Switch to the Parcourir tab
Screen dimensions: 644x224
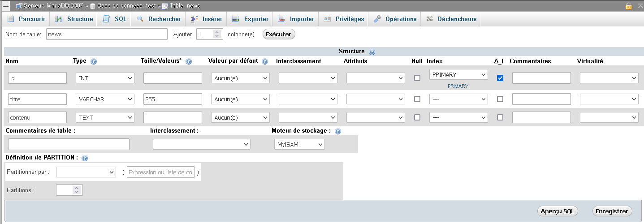click(26, 19)
